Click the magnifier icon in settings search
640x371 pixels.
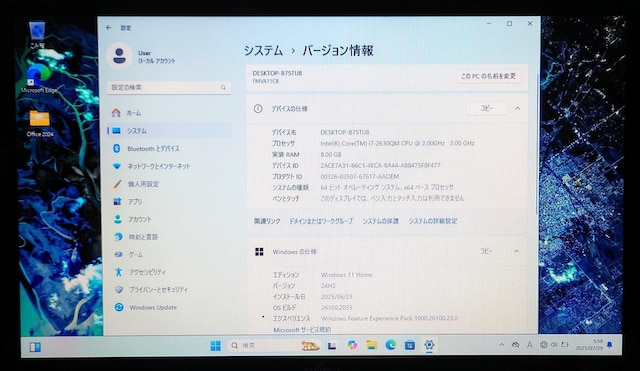point(223,87)
